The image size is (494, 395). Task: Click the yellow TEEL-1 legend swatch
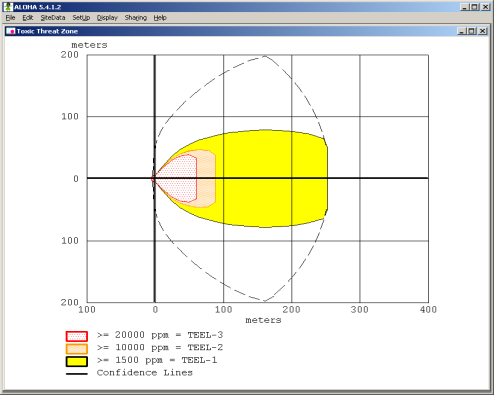[x=77, y=362]
